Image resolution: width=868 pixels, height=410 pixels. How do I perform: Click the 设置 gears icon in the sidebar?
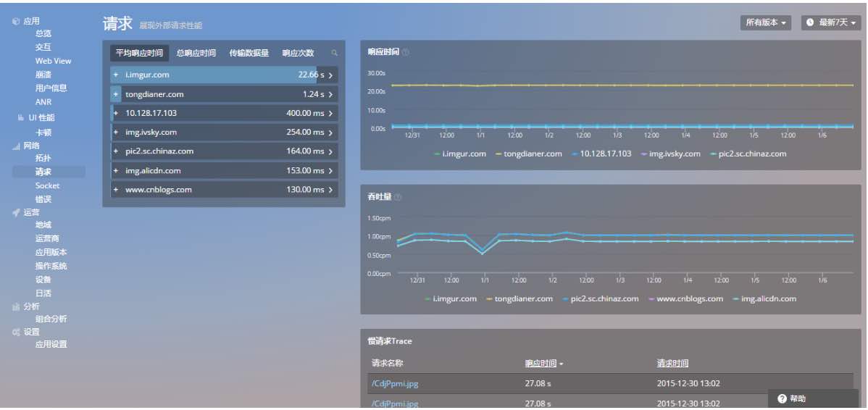tap(15, 332)
